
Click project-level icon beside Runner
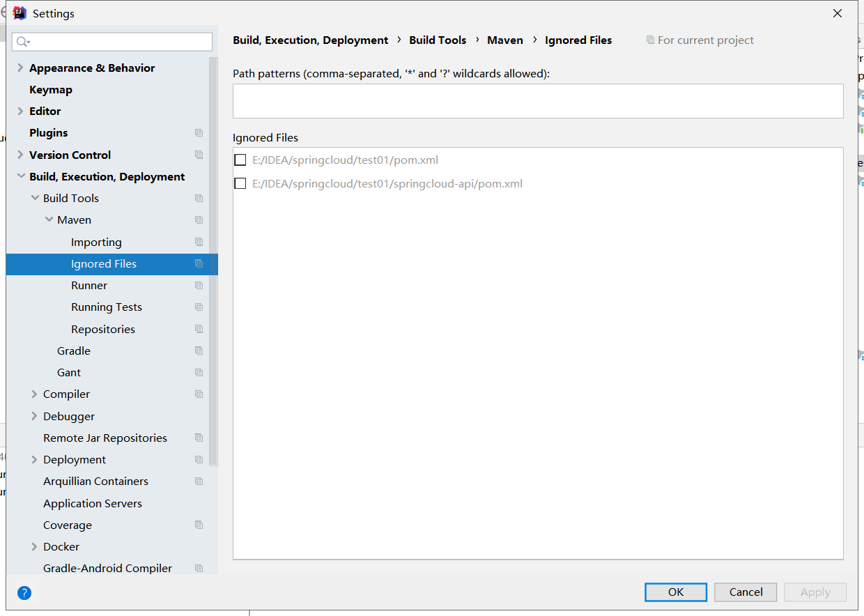click(x=199, y=286)
